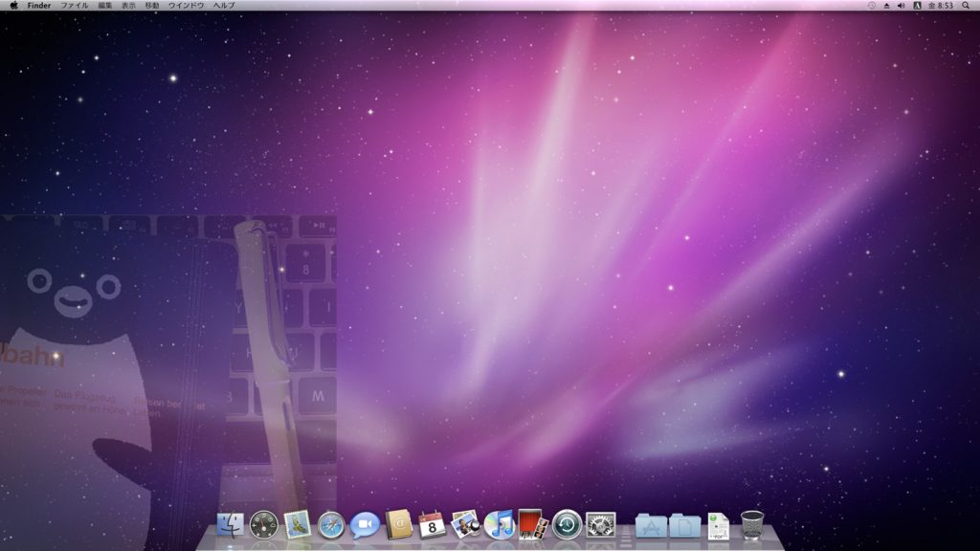Click the Time Machine status icon

click(871, 5)
